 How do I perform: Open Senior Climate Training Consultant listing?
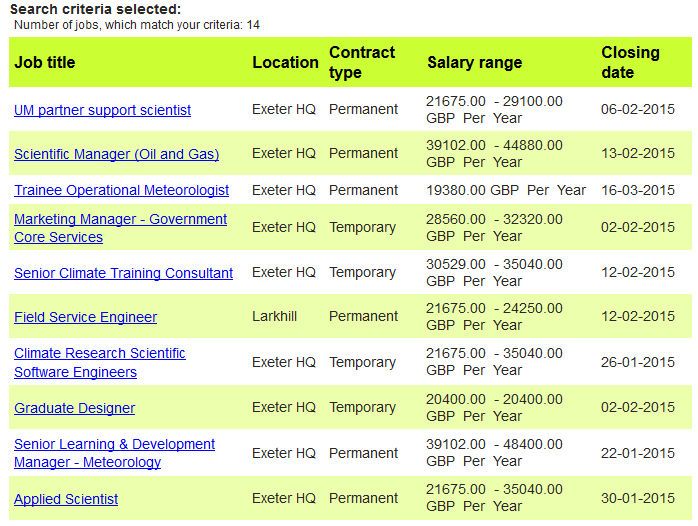[123, 273]
